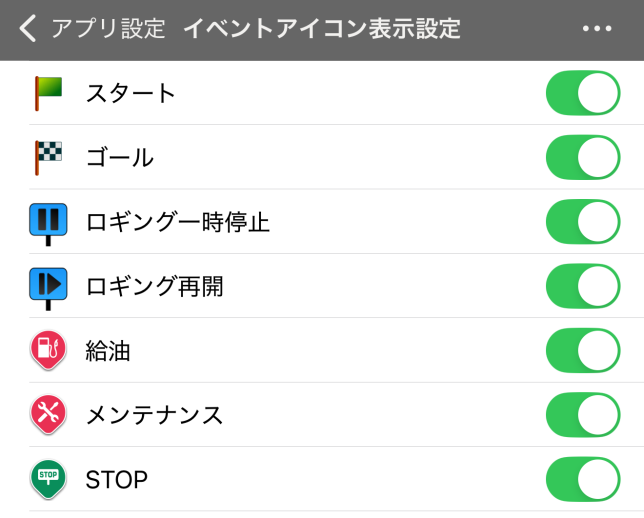Click the green start flag icon

48,92
